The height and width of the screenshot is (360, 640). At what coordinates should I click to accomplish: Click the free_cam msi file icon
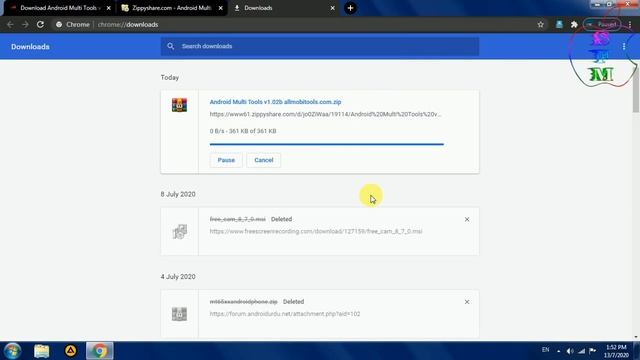179,232
